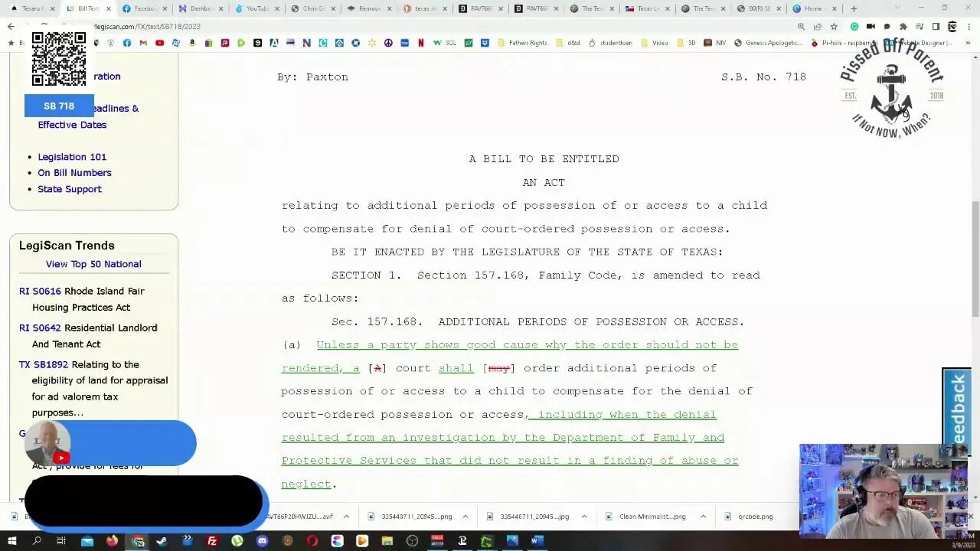Screen dimensions: 980x551
Task: Launch Discord from the taskbar
Action: click(x=263, y=541)
